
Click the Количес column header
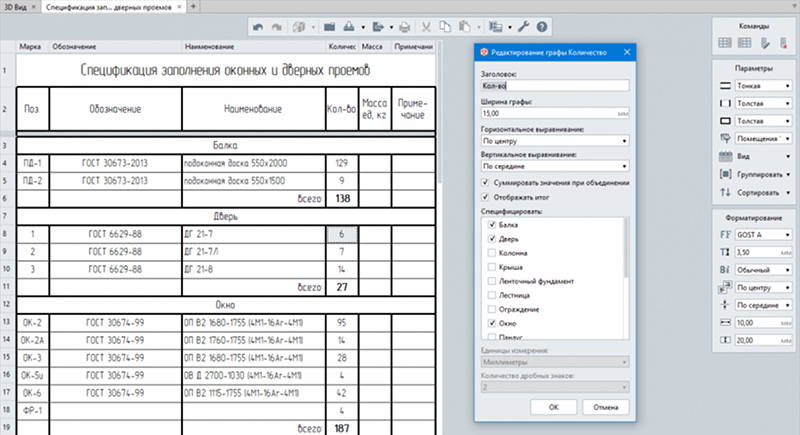tap(342, 46)
